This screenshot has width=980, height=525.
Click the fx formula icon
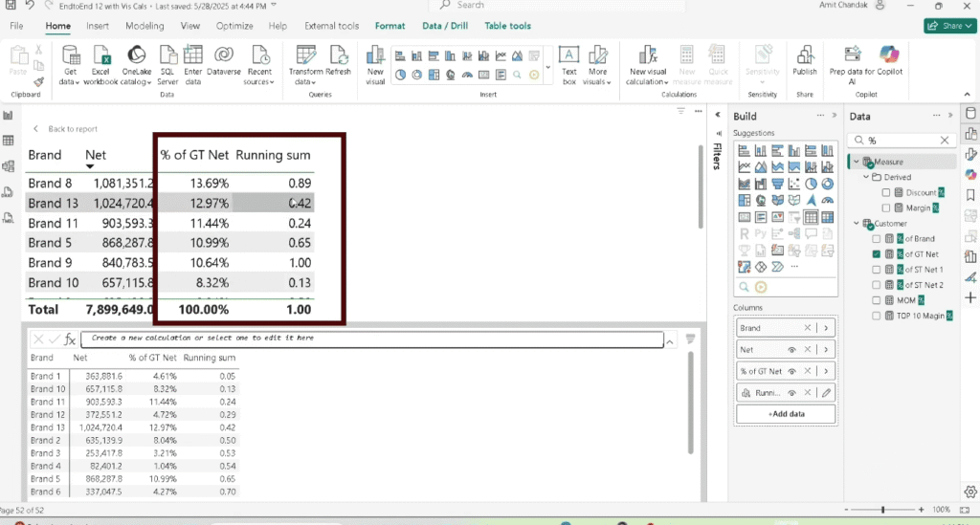(x=69, y=339)
